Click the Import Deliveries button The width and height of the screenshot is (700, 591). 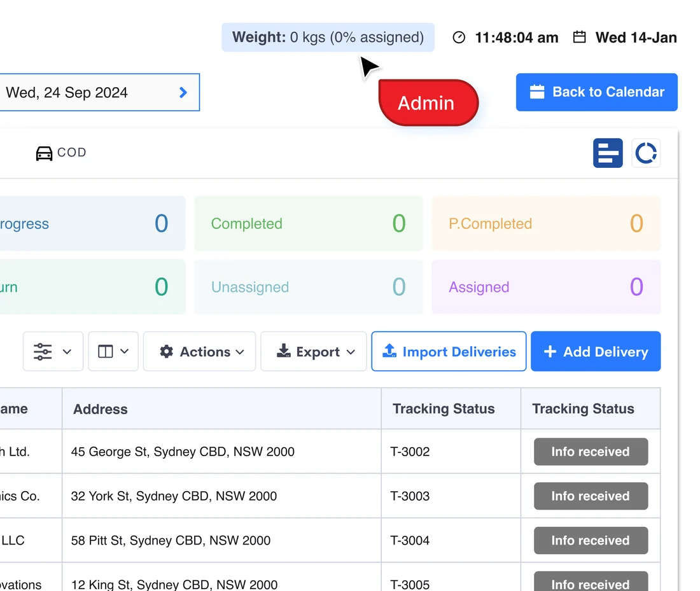[x=449, y=351]
